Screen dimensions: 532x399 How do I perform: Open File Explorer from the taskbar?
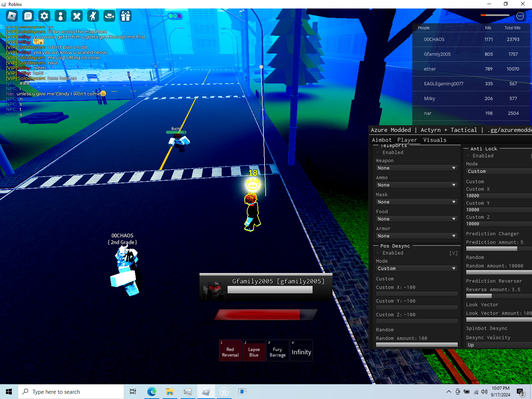[x=170, y=392]
